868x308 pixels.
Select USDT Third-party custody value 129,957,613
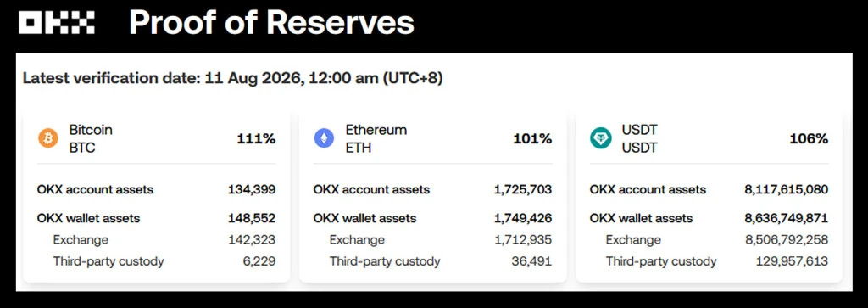pyautogui.click(x=793, y=261)
